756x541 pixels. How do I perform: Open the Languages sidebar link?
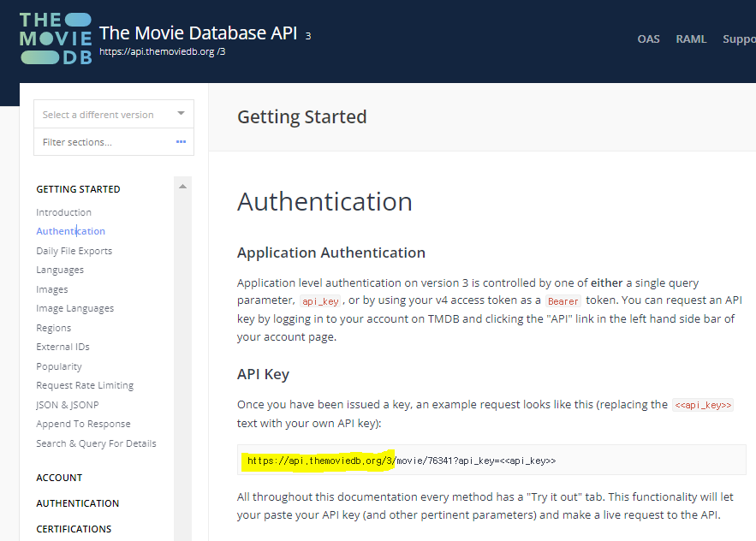coord(60,270)
